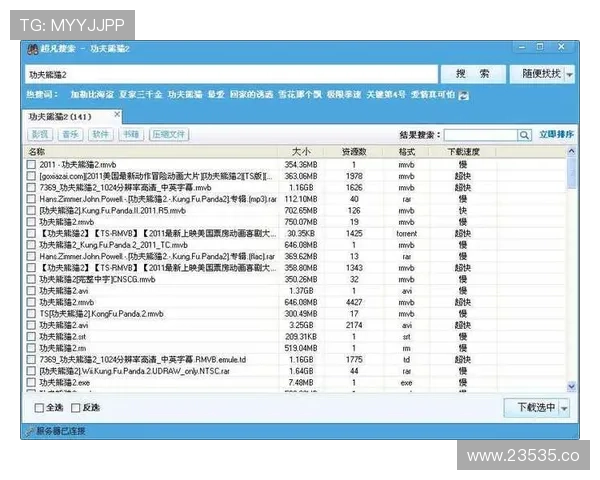Tick the checkbox for the 1.16GB 7369_功夫熊猫2_1024 .rmvb row
This screenshot has height=480, width=600.
pos(31,188)
